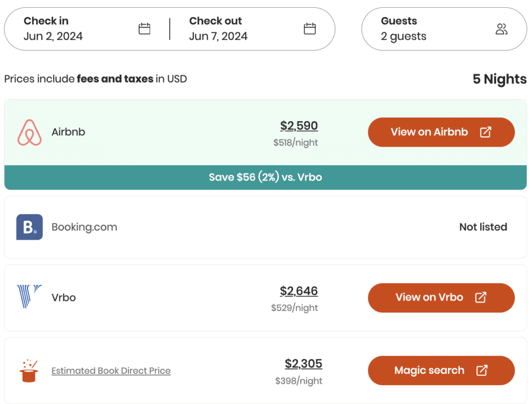Click the external link icon on Airbnb button

485,132
